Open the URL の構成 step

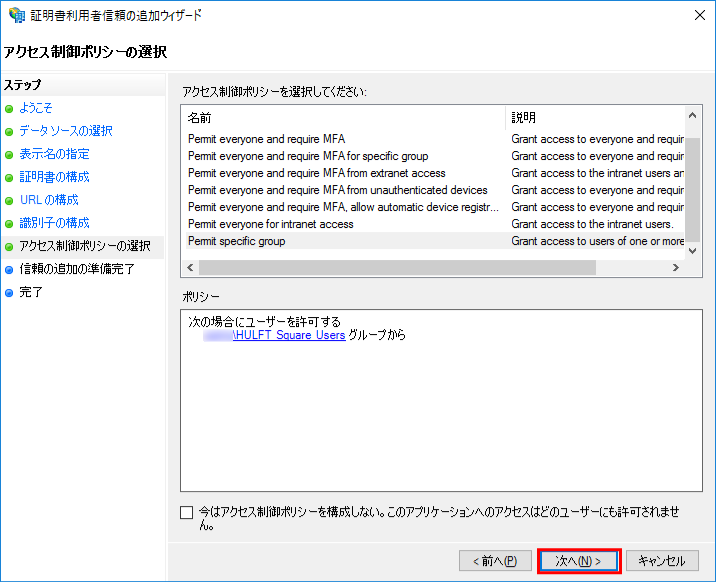(49, 200)
